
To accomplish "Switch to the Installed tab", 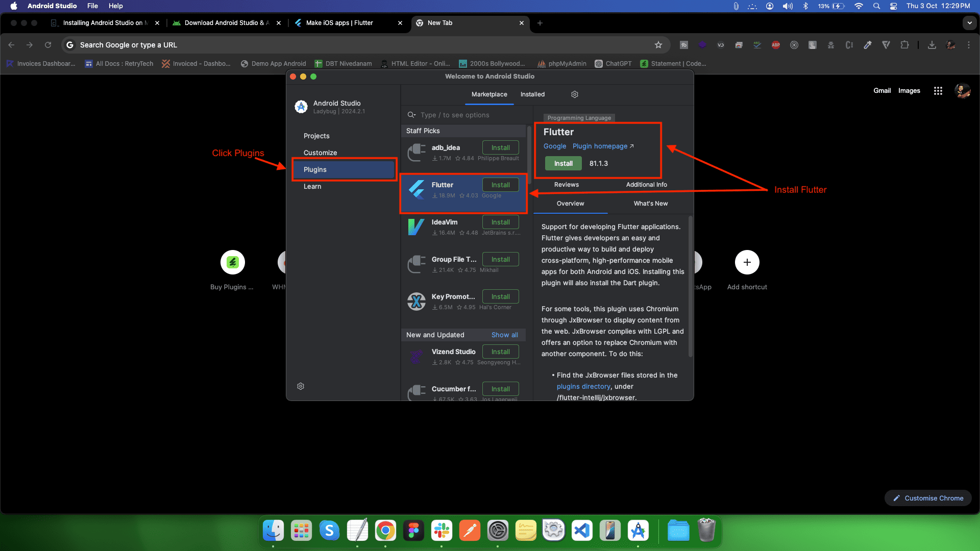I will coord(532,94).
